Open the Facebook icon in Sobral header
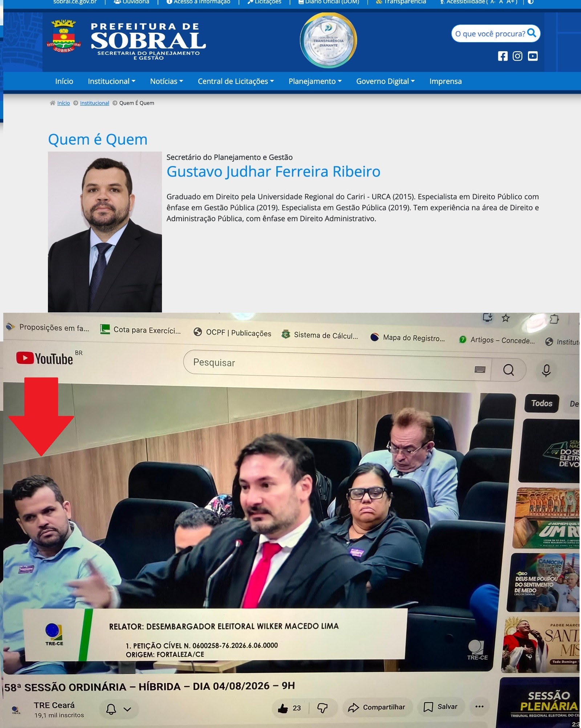This screenshot has width=581, height=728. [x=503, y=56]
